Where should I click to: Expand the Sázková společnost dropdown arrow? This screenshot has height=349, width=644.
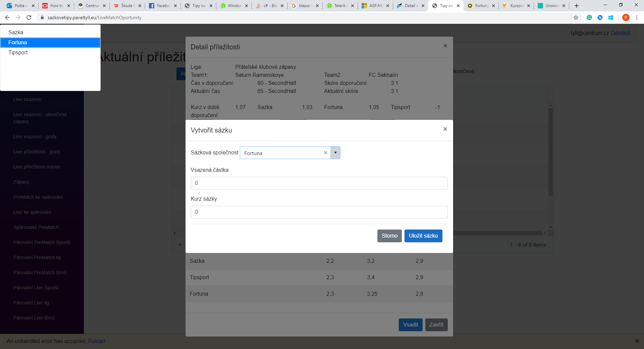[335, 153]
